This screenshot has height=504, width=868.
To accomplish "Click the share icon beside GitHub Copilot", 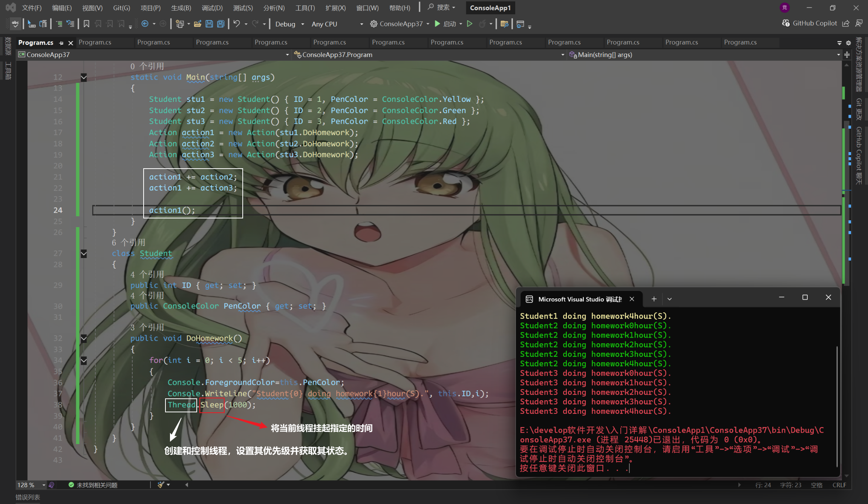I will coord(846,23).
